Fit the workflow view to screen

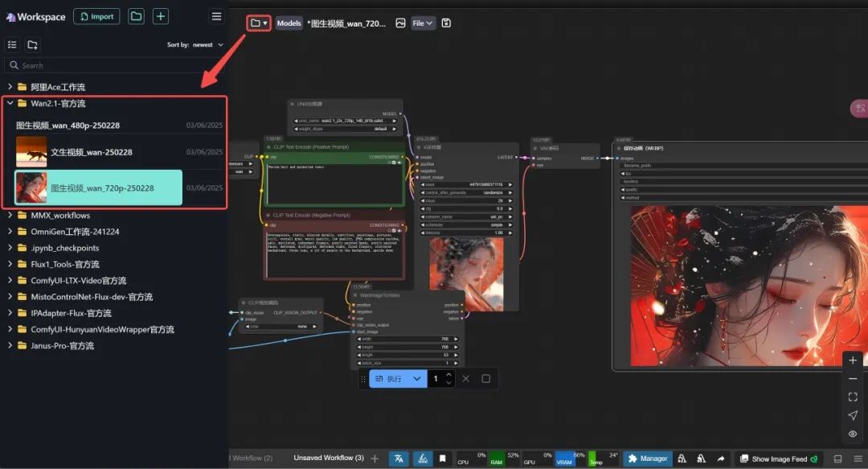pos(853,397)
